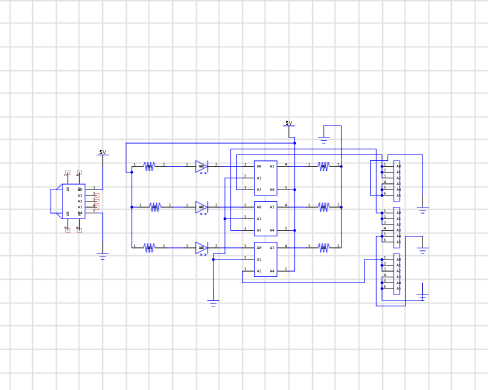
Task: Select the bottom resistor right of the ICs
Action: 324,248
